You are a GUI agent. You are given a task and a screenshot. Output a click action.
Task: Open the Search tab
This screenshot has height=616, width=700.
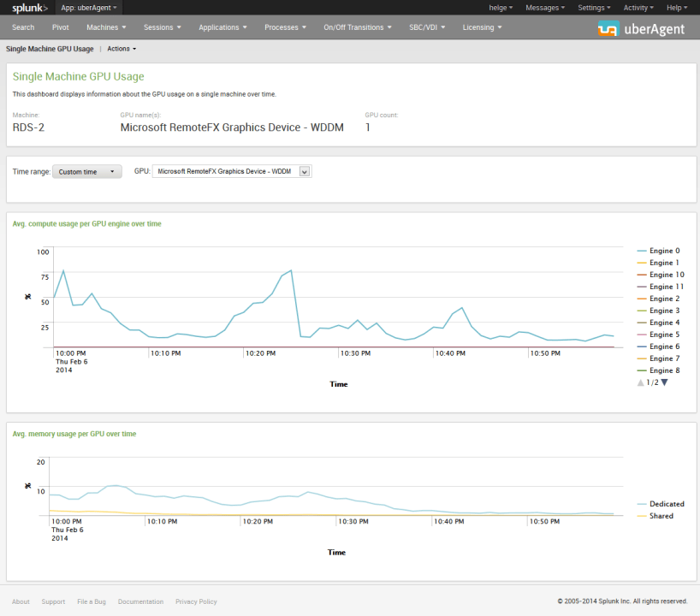pos(23,27)
